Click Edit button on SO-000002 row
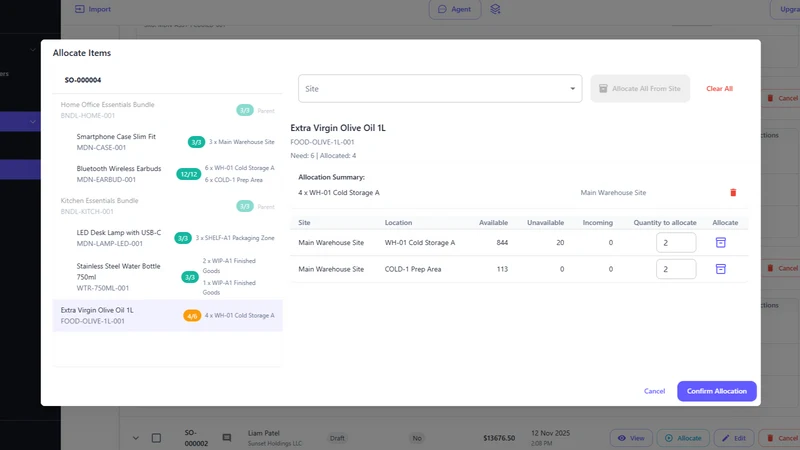 (734, 438)
